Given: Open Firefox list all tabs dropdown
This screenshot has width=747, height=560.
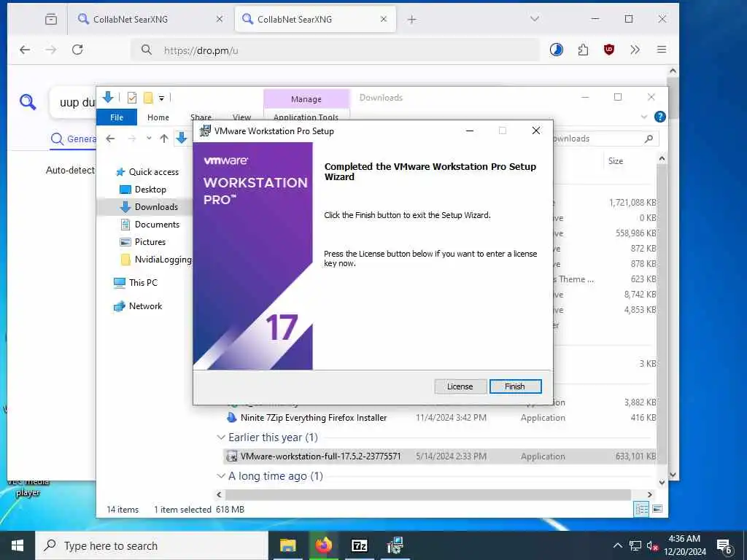Looking at the screenshot, I should coord(535,19).
